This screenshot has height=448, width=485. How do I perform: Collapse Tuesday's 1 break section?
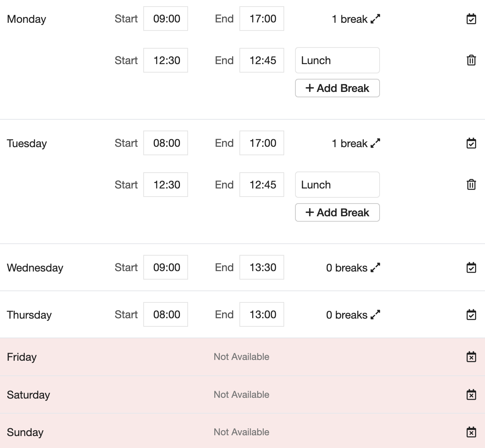point(356,143)
